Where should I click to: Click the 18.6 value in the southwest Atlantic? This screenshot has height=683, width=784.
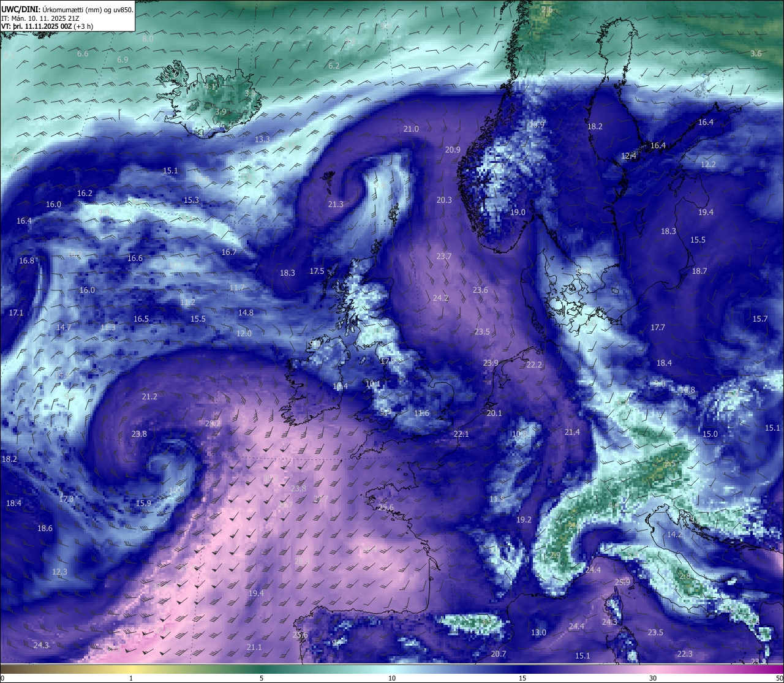coord(45,529)
